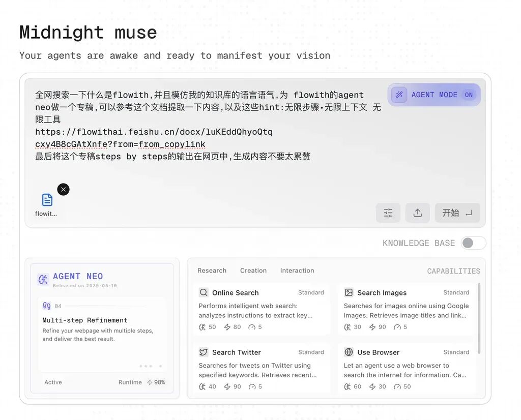521x420 pixels.
Task: Toggle the Knowledge Base switch
Action: 473,243
